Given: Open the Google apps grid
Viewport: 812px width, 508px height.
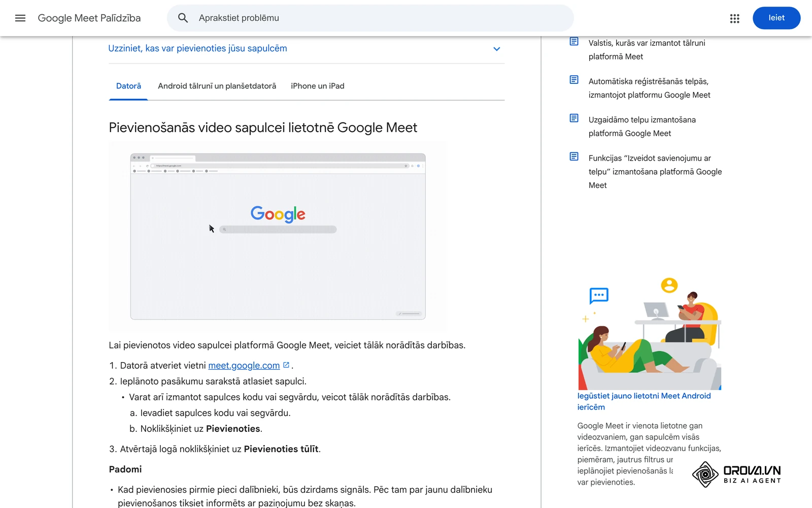Looking at the screenshot, I should click(x=734, y=18).
